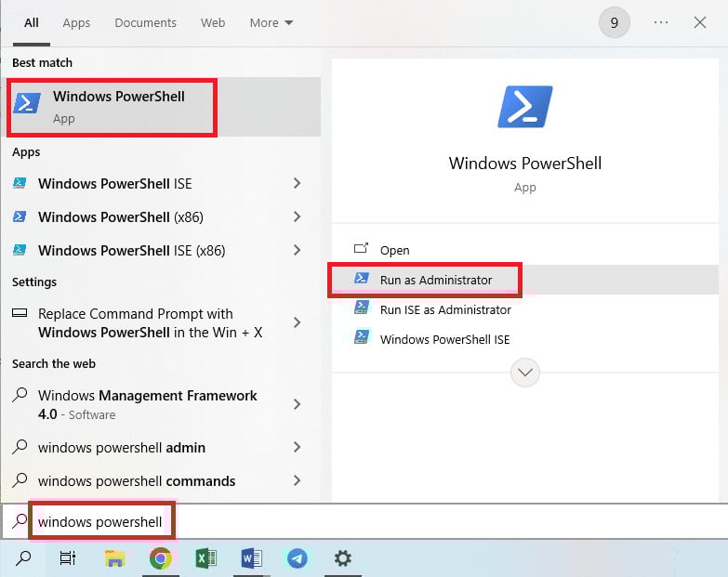Choose Run as Administrator
The image size is (728, 577).
point(525,280)
